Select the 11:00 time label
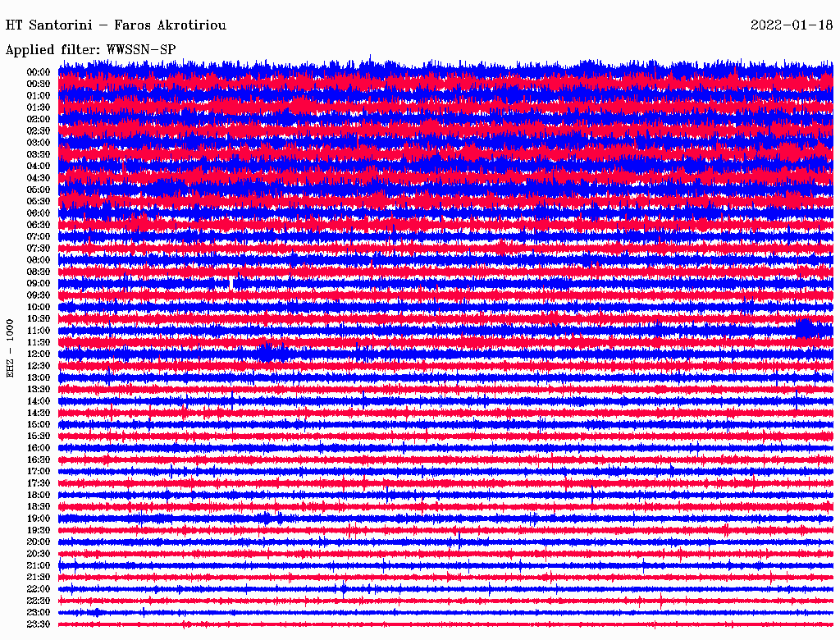Image resolution: width=840 pixels, height=640 pixels. [39, 331]
